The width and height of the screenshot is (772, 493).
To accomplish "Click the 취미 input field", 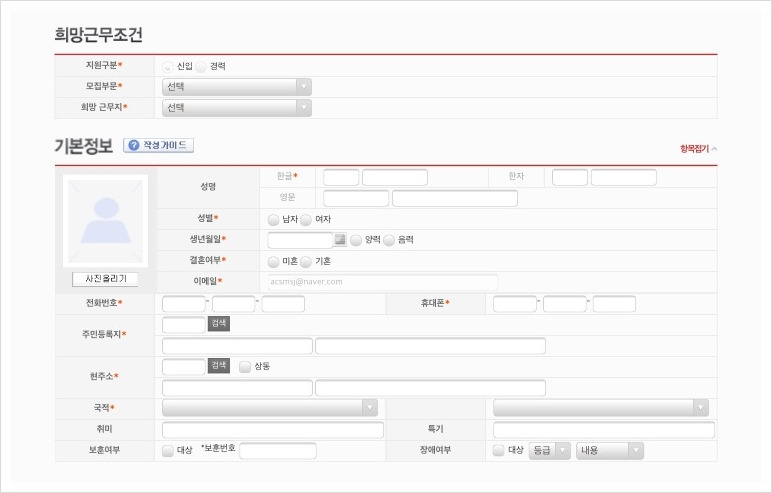I will pyautogui.click(x=273, y=430).
